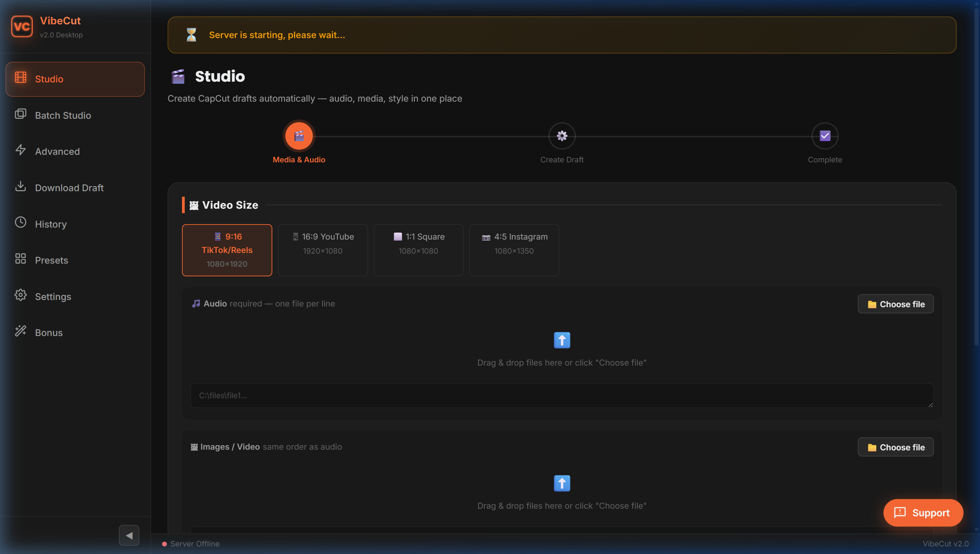Click the "Server Offline" status text
Image resolution: width=980 pixels, height=554 pixels.
tap(195, 544)
